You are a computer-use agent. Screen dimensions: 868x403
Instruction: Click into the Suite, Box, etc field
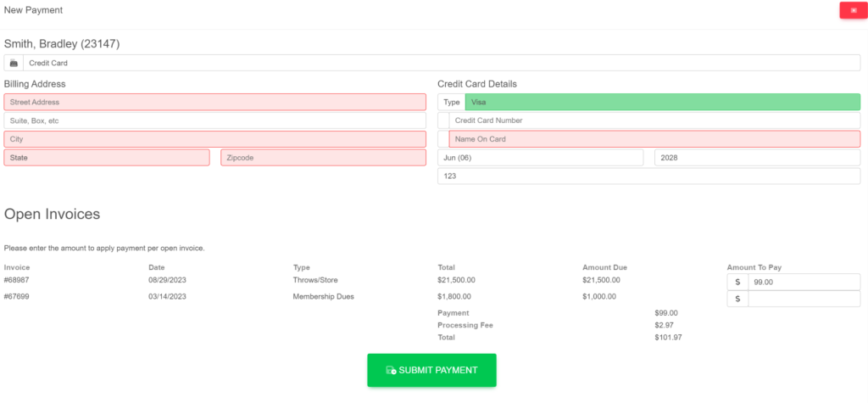coord(214,120)
